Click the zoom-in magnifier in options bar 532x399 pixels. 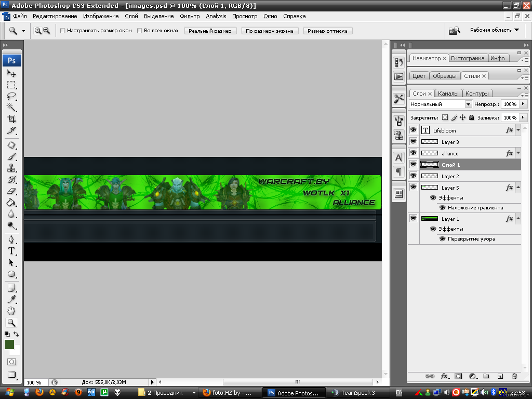point(38,31)
